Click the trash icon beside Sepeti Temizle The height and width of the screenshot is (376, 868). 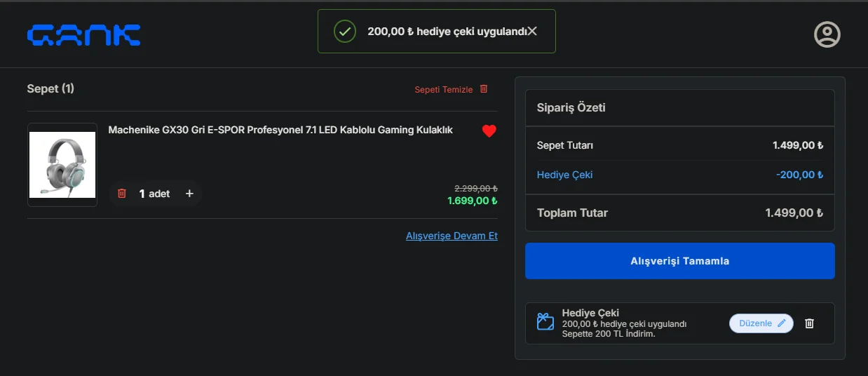tap(484, 89)
